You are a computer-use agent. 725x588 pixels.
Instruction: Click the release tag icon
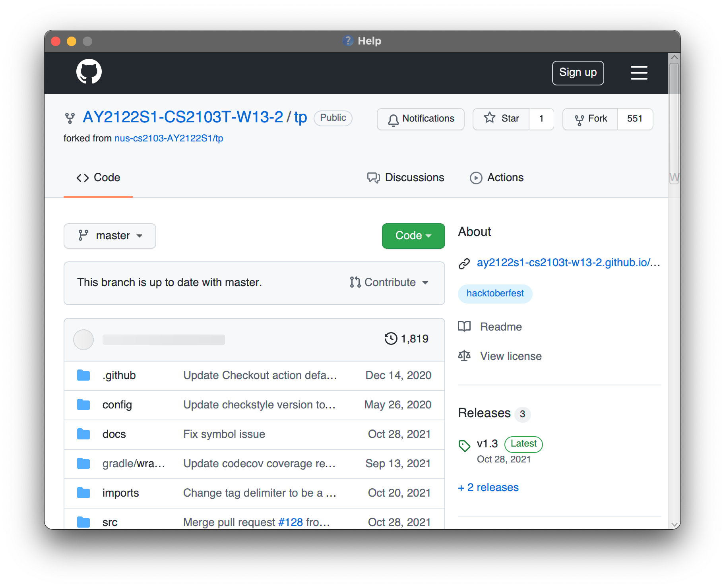point(464,446)
